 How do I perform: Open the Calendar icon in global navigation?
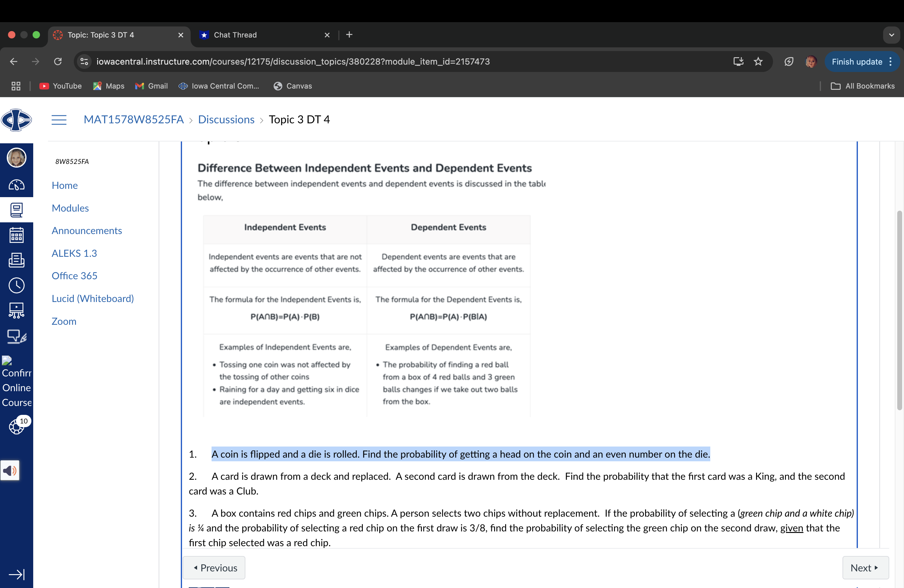[16, 235]
